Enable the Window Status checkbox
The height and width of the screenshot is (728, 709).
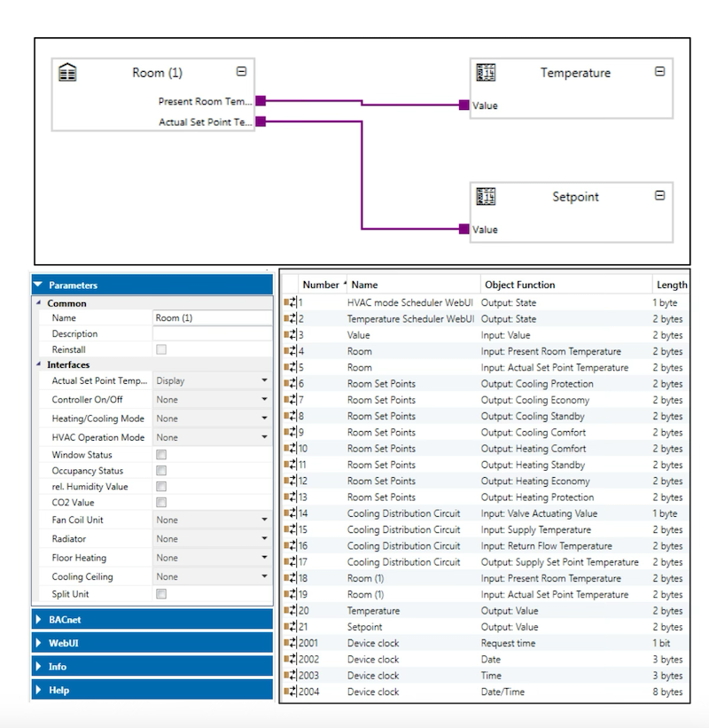[161, 455]
